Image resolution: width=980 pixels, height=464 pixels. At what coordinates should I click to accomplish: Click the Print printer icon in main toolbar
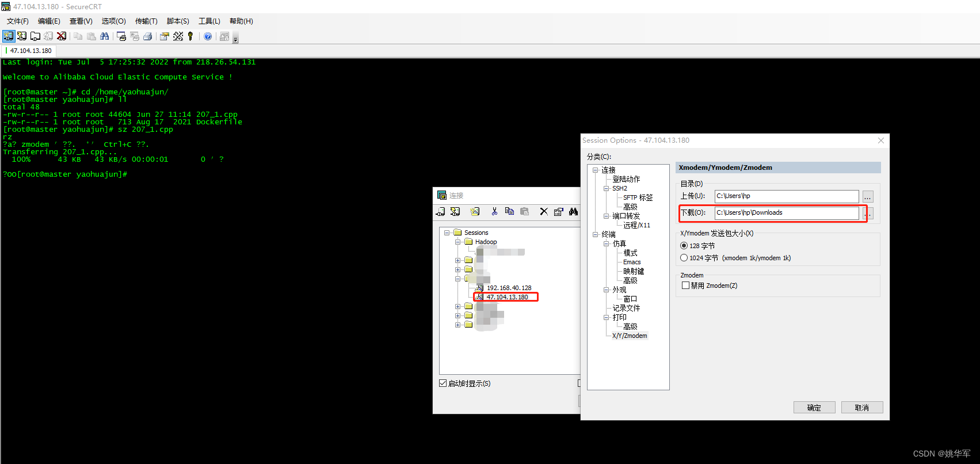point(148,36)
